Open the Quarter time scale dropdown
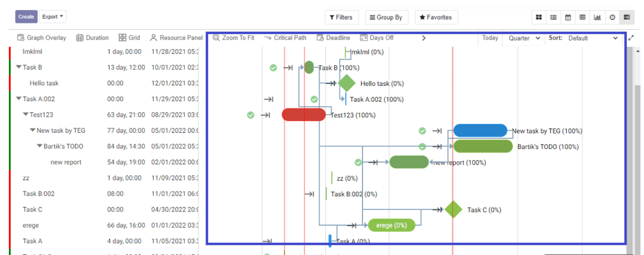Image resolution: width=644 pixels, height=255 pixels. pos(524,38)
